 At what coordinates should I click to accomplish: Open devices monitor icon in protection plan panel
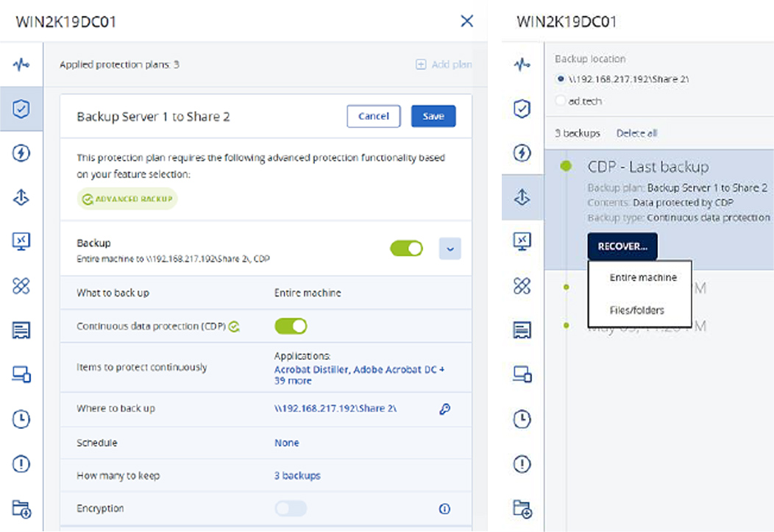[x=21, y=375]
